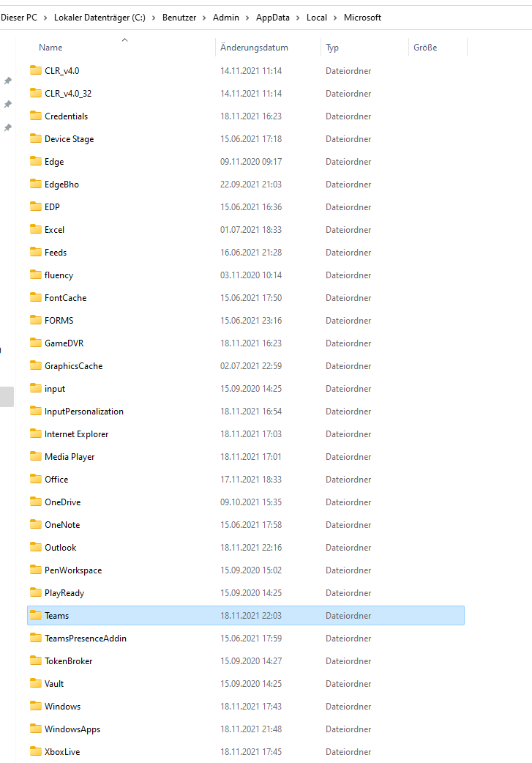
Task: Click the GraphicsCache folder icon
Action: point(36,365)
